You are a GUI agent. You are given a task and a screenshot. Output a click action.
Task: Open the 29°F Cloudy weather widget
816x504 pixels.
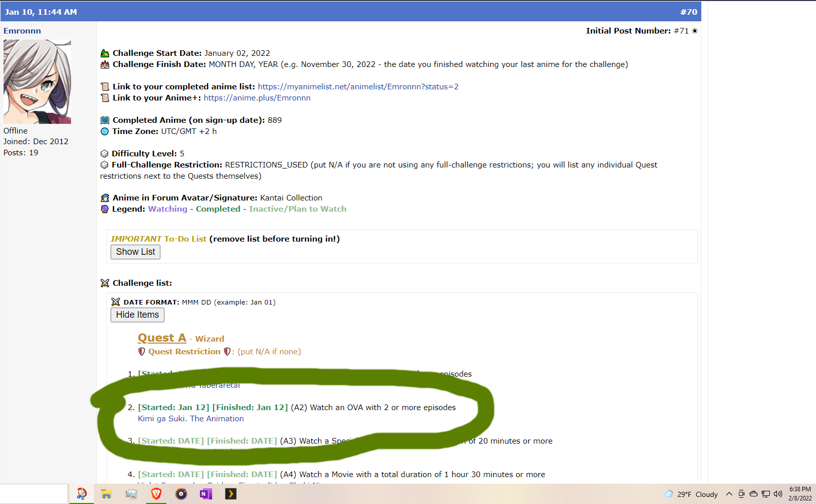click(691, 494)
